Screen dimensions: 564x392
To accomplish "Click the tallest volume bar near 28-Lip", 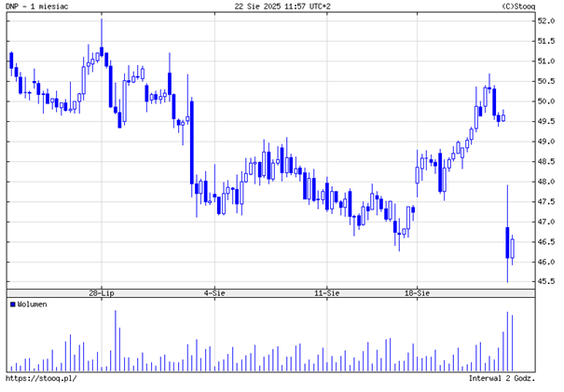I will tap(116, 340).
